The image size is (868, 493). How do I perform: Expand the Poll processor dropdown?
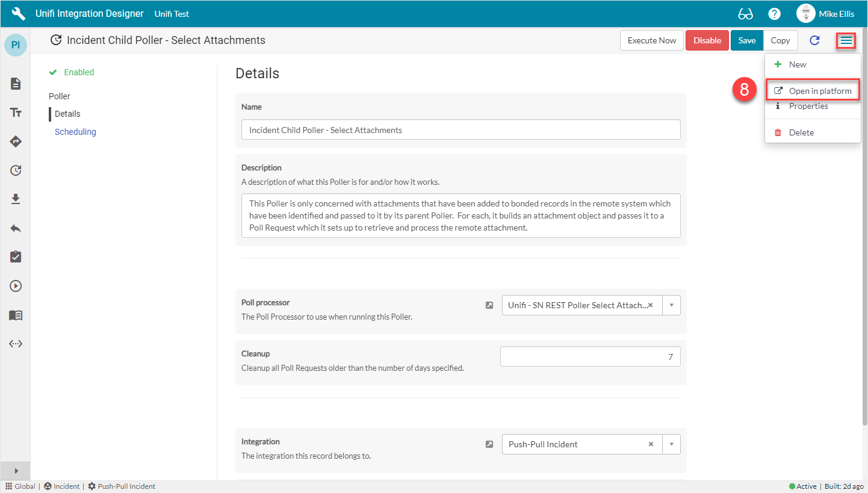coord(671,305)
